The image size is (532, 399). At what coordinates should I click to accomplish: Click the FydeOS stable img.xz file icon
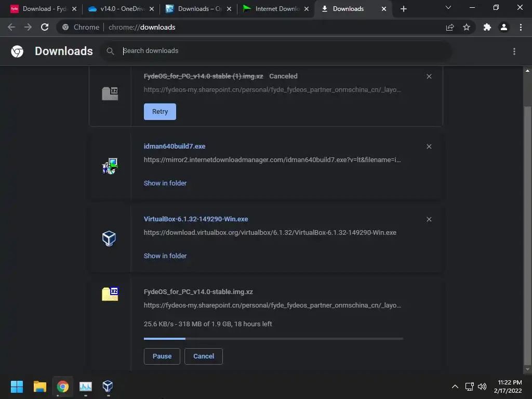(x=110, y=294)
